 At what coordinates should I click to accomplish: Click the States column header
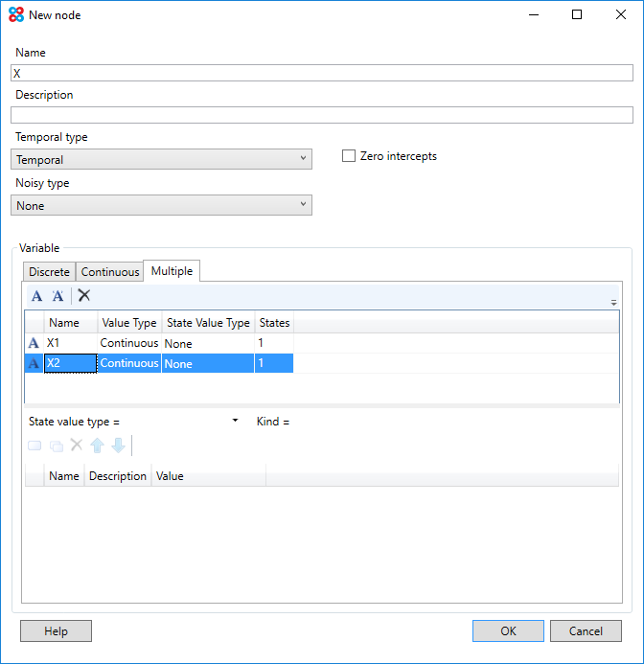tap(274, 323)
